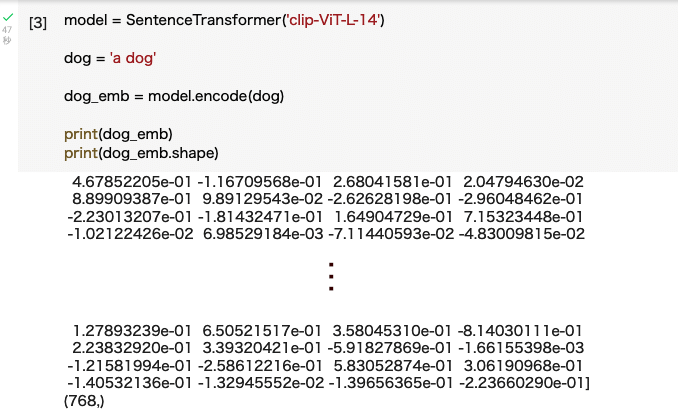Click final output value -2.23660290e-01]
The image size is (678, 415).
pyautogui.click(x=524, y=383)
